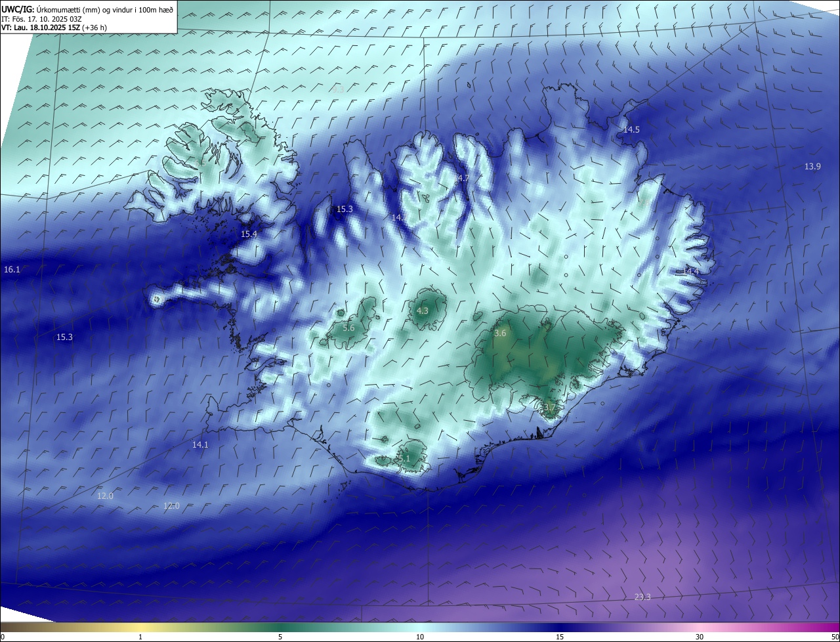Viewport: 840px width, 642px height.
Task: Click the 14.1 value off the southwest coast
Action: tap(200, 445)
